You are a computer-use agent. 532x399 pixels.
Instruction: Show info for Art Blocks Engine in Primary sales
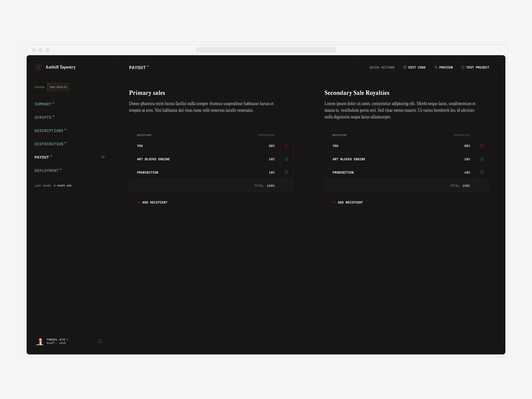286,159
